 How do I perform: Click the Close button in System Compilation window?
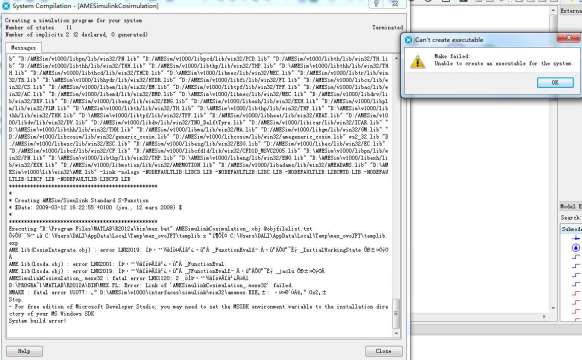coord(383,351)
